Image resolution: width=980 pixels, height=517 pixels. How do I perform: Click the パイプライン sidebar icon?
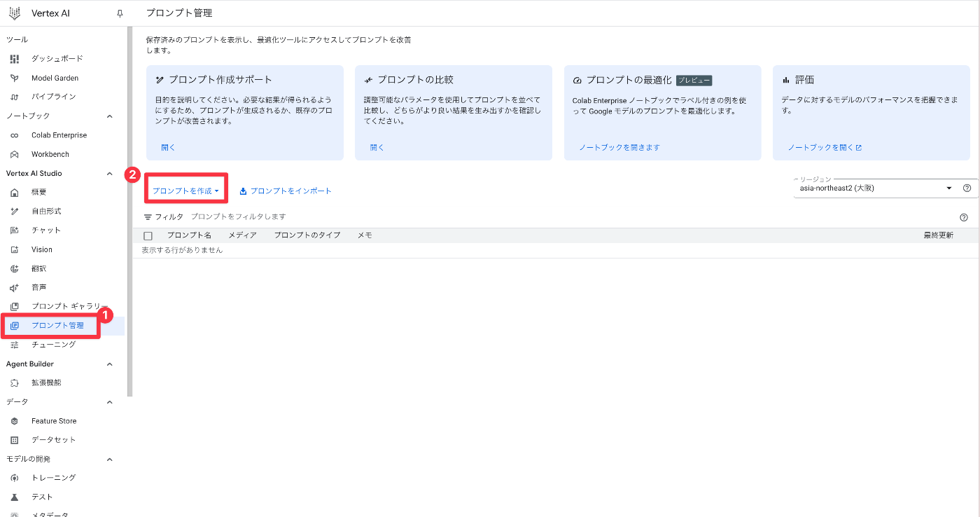coord(15,97)
